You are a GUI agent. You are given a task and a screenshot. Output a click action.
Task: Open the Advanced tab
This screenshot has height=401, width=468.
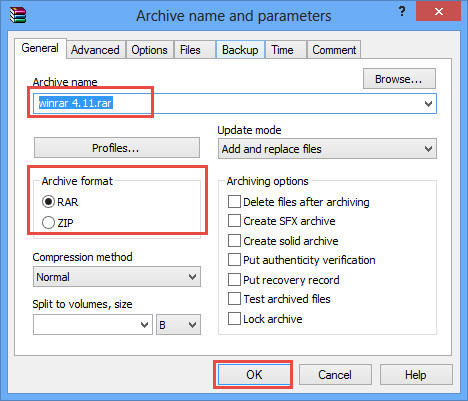tap(95, 50)
